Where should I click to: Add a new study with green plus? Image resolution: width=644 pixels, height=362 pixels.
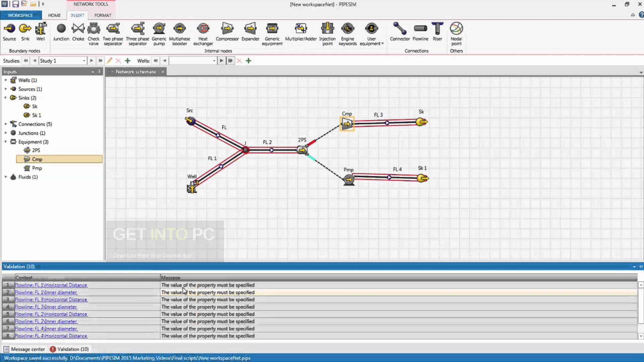click(127, 61)
